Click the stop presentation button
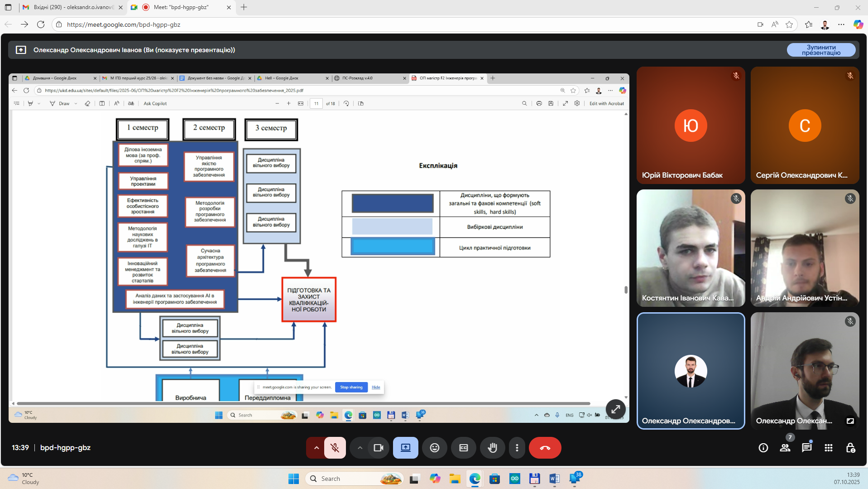The width and height of the screenshot is (868, 489). coord(821,50)
